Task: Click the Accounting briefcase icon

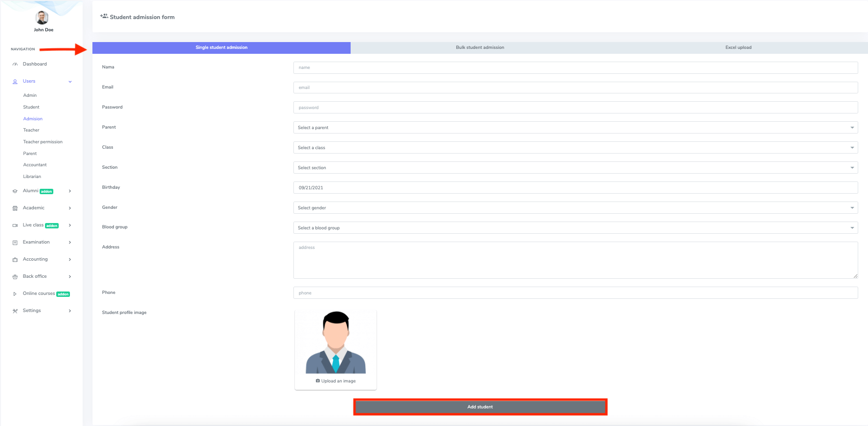Action: 15,260
